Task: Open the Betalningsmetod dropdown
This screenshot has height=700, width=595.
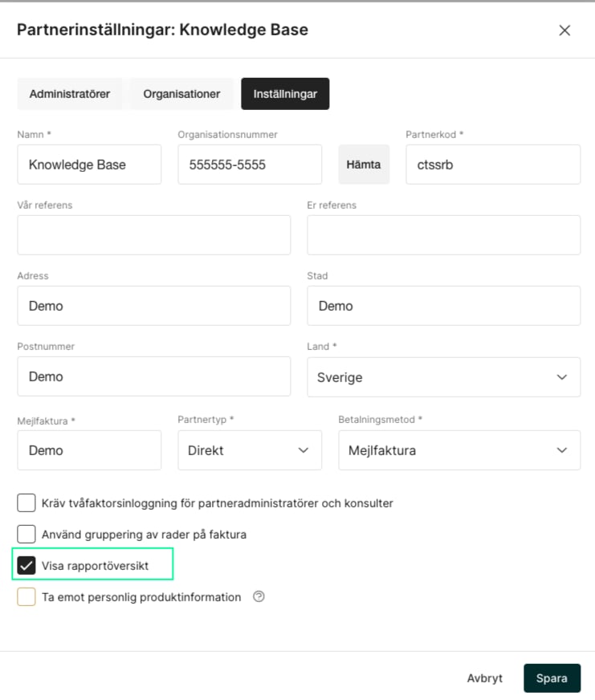Action: 459,450
